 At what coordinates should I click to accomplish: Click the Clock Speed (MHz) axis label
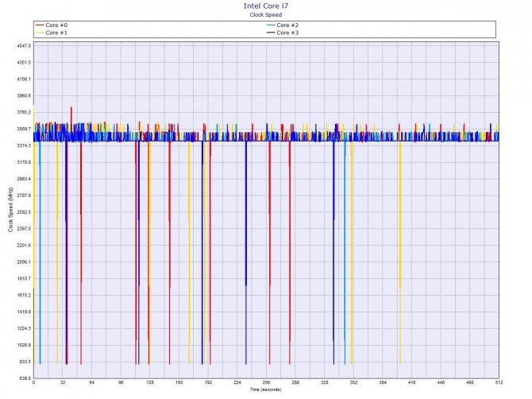10,210
